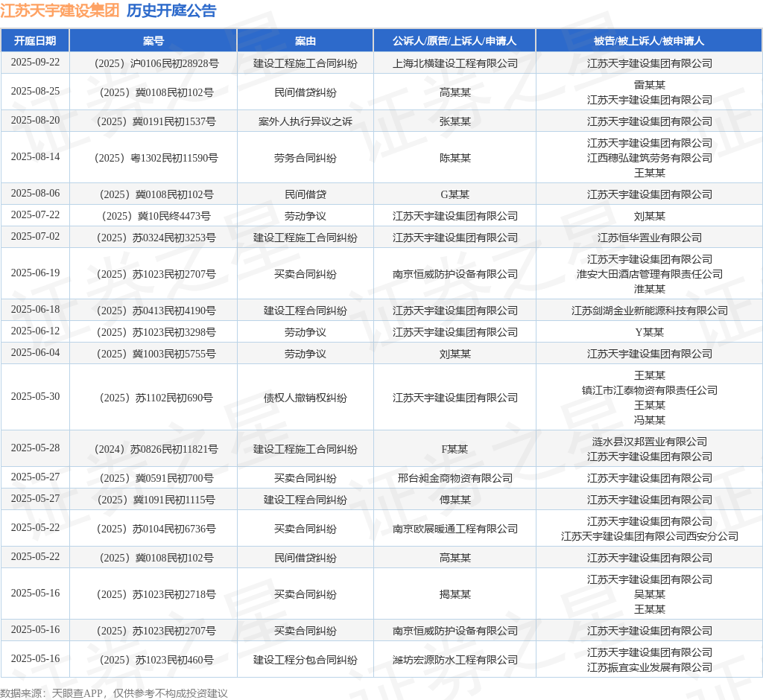The width and height of the screenshot is (763, 700).
Task: Click the date cell "2025-05-30"
Action: point(35,396)
